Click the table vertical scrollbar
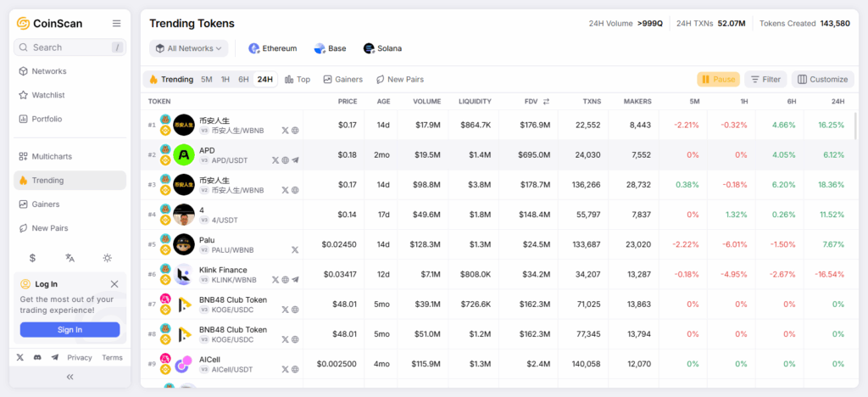 [856, 125]
